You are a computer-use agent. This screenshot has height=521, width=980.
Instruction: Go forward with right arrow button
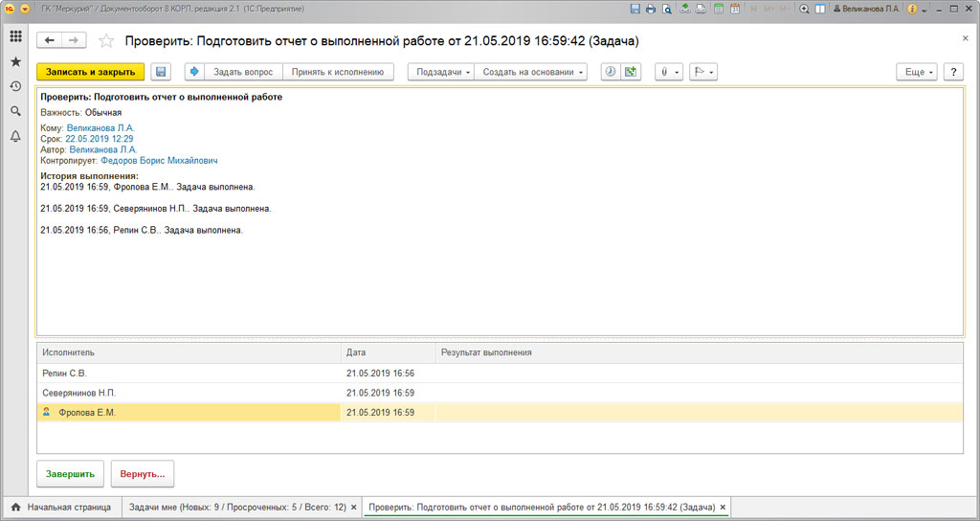74,40
